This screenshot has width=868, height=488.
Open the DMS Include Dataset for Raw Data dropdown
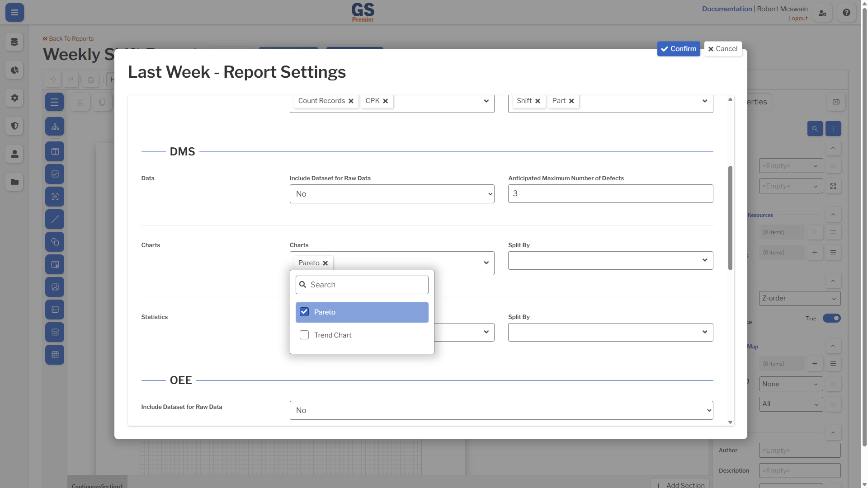(392, 194)
